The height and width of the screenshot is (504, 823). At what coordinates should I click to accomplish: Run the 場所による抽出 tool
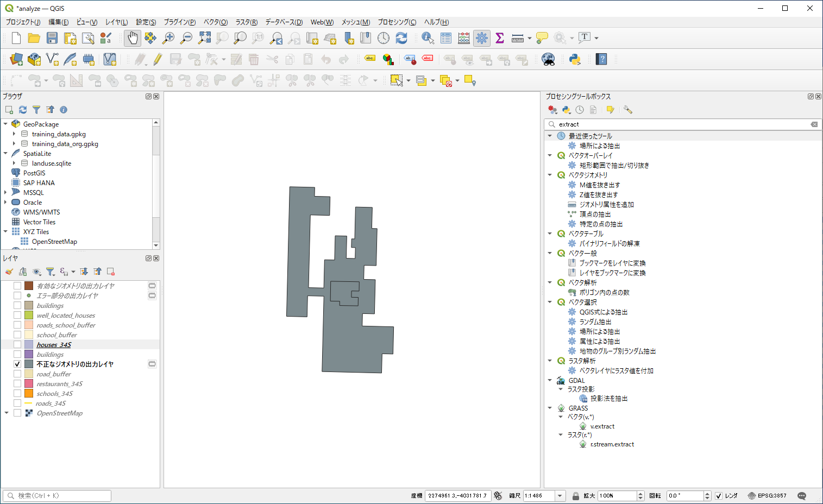[x=601, y=146]
